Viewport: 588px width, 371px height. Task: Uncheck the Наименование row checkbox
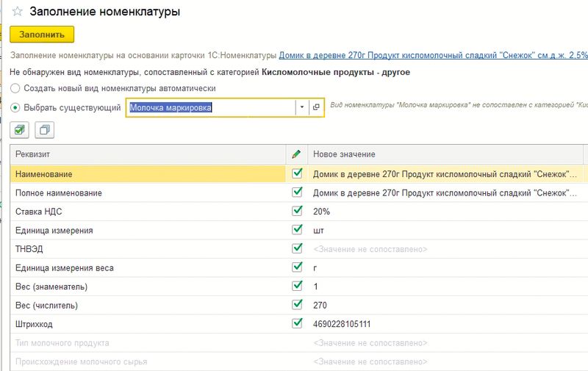click(297, 173)
